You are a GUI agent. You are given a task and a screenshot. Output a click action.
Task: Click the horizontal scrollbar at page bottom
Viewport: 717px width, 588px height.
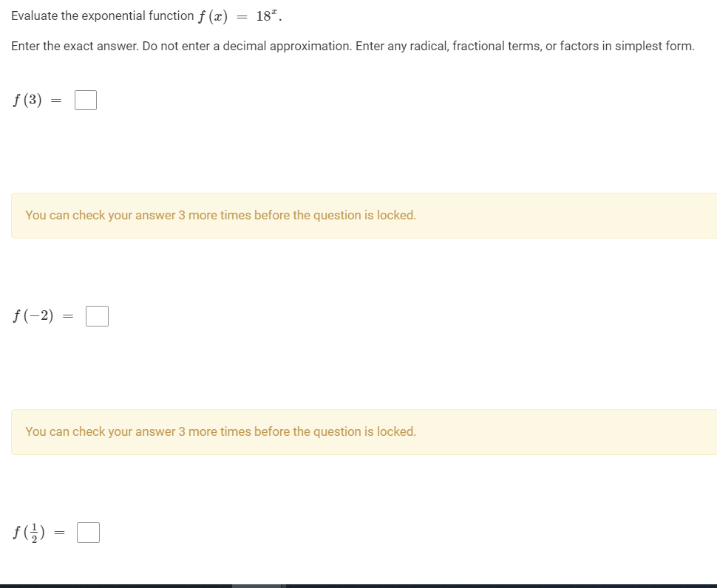(257, 584)
